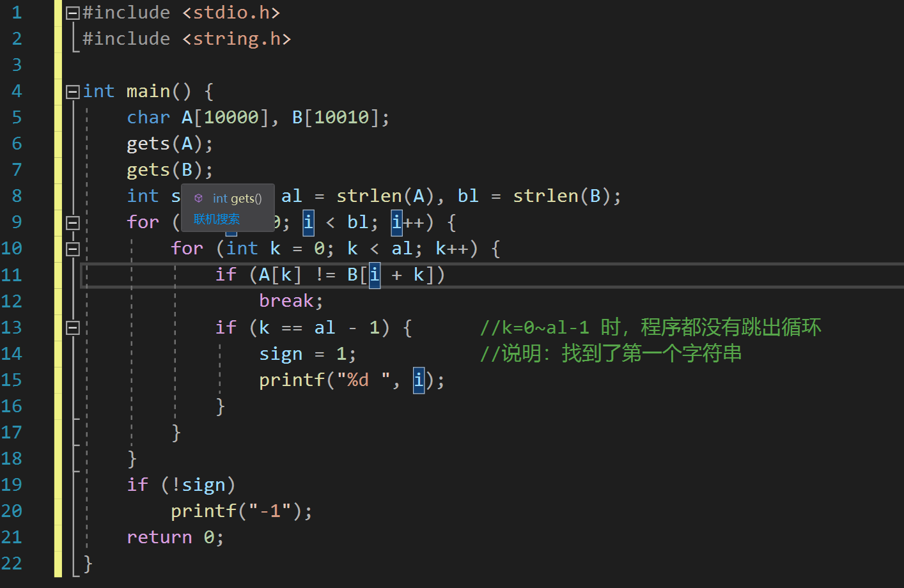The height and width of the screenshot is (588, 904).
Task: Click line number 22 in the gutter
Action: 12,563
